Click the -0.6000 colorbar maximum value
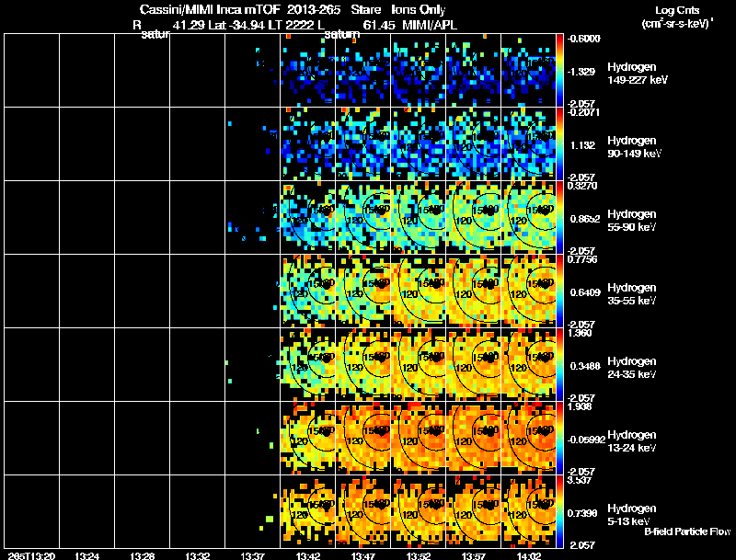 click(583, 39)
